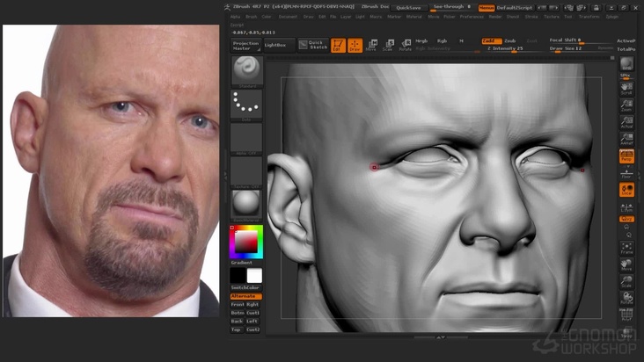Select the Draw mode icon
The height and width of the screenshot is (362, 644).
[x=355, y=45]
